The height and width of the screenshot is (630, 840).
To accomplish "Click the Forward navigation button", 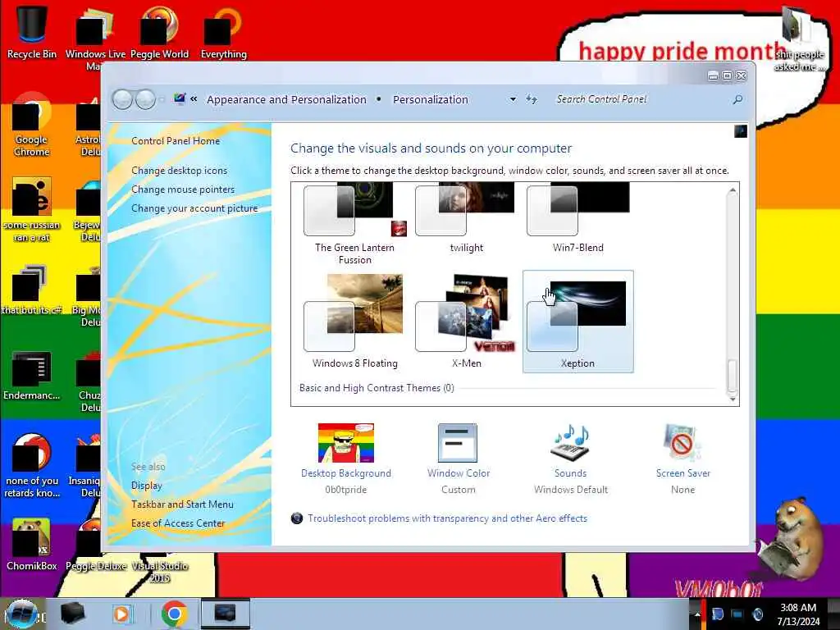I will [x=145, y=99].
